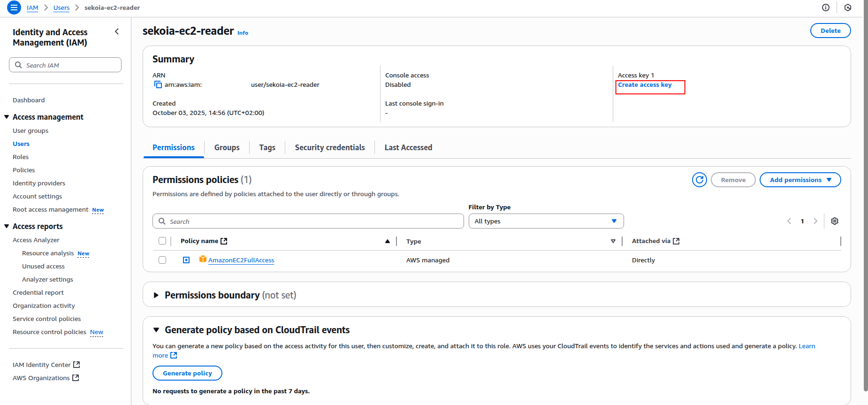Viewport: 868px width, 405px height.
Task: Click the Generate policy button
Action: (187, 373)
